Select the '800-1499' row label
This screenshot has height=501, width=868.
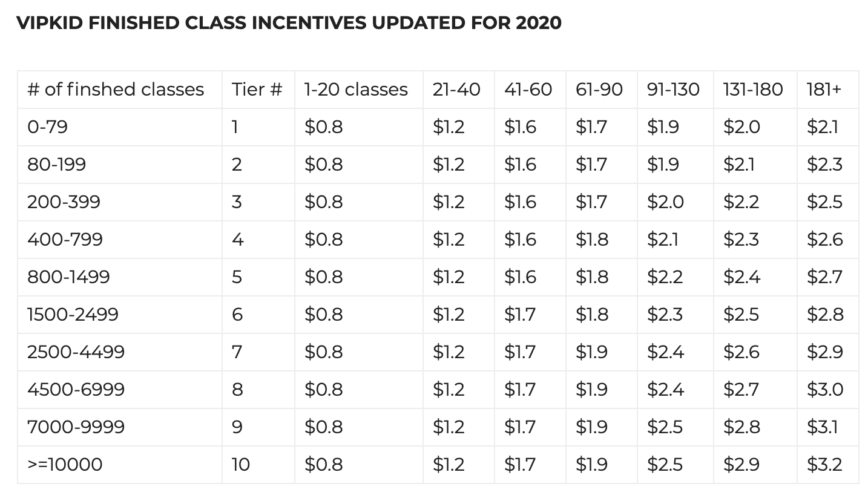pos(68,277)
